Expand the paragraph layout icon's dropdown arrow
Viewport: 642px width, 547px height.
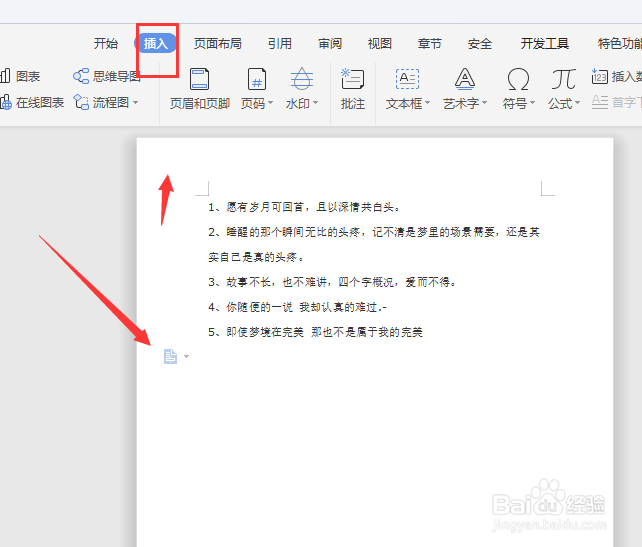tap(187, 357)
